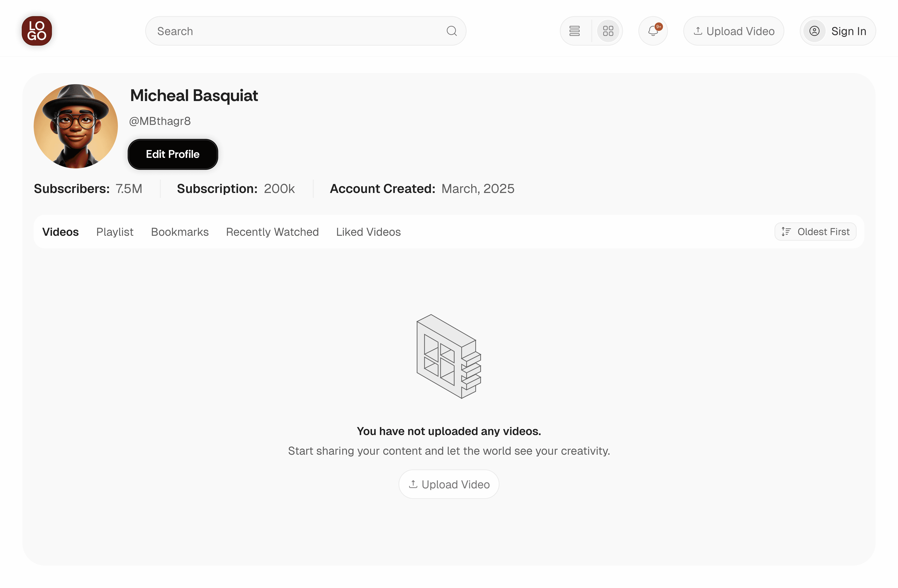Viewport: 898px width, 588px height.
Task: Click the 9+ notification badge
Action: (659, 26)
